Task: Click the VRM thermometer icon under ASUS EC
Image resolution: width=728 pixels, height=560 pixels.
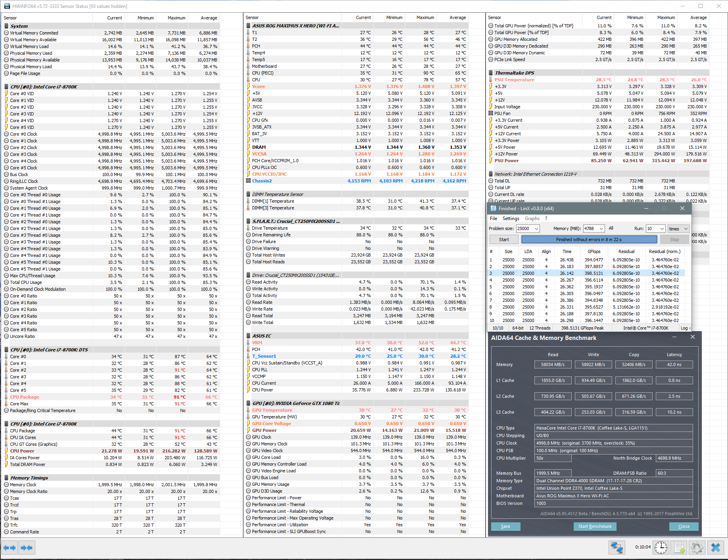Action: tap(248, 343)
